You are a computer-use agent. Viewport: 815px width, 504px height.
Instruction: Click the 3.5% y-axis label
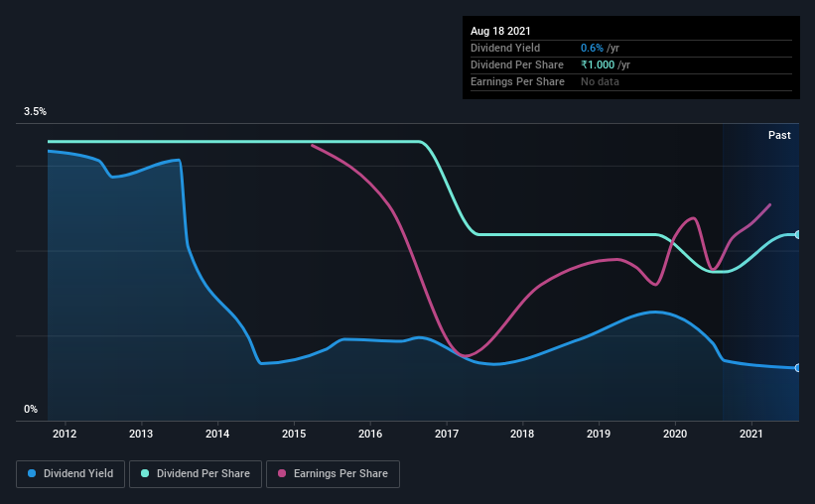point(35,111)
